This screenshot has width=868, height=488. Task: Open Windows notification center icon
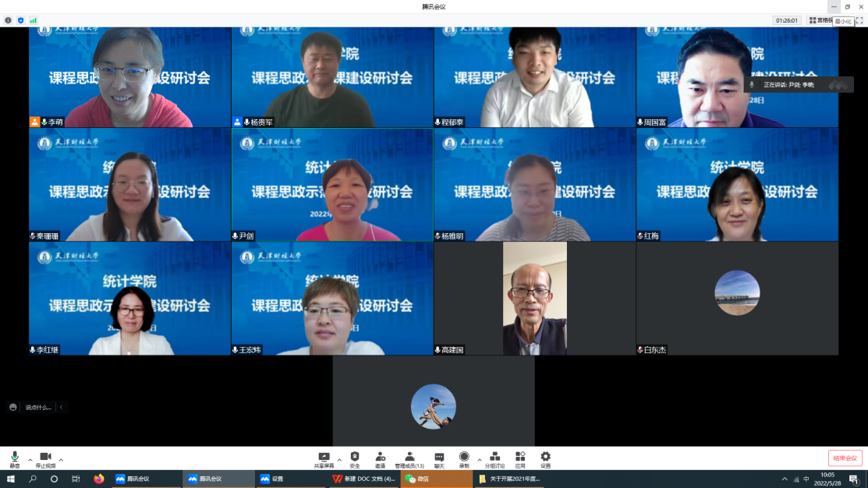pos(854,479)
